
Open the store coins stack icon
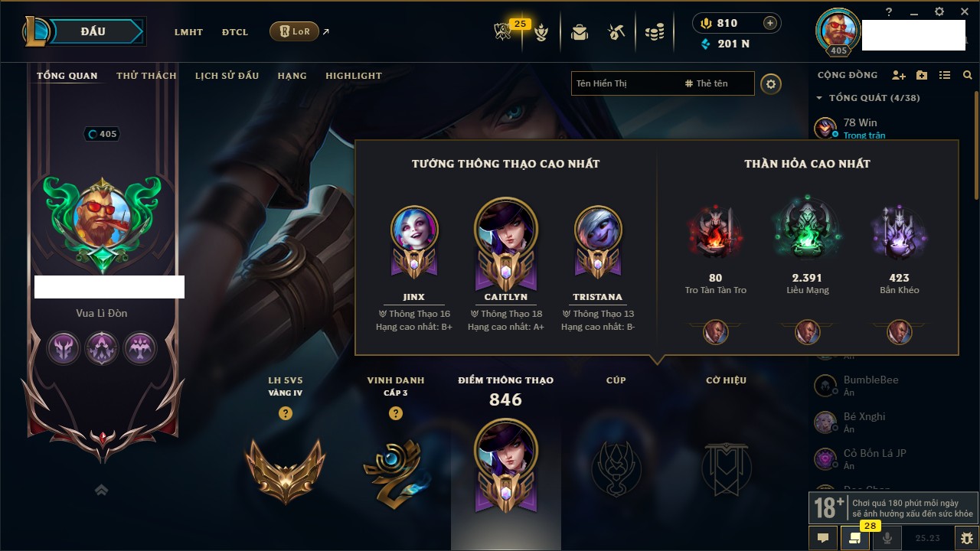click(x=654, y=32)
